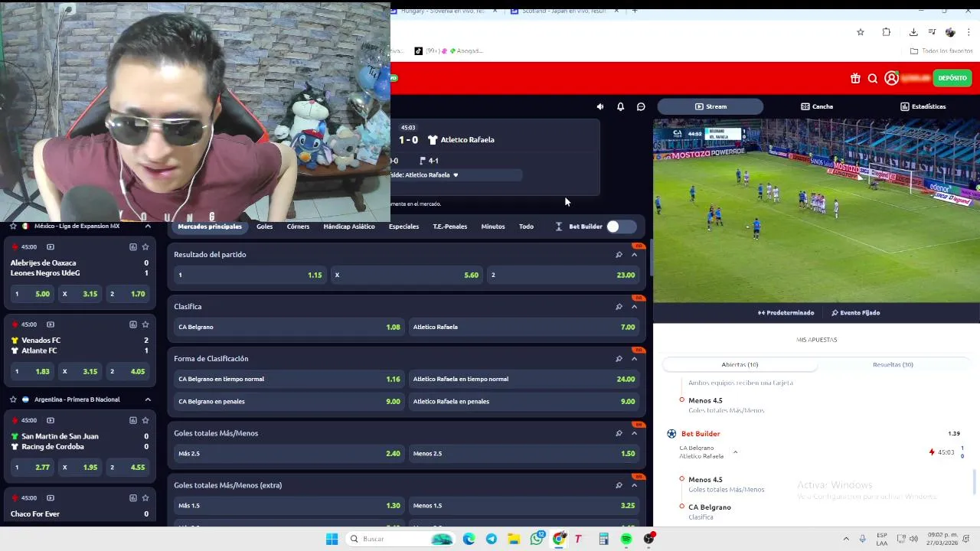Open the Cancha view tab
The image size is (980, 551).
click(817, 106)
